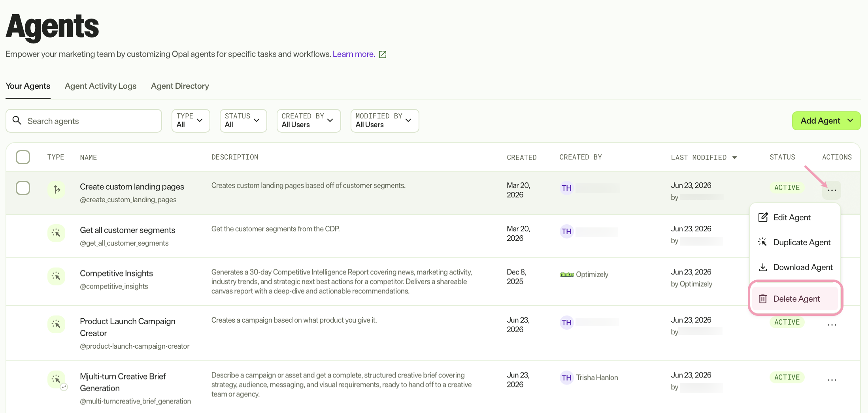Click 'Dec 8, 2025' created date
Screen dimensions: 868x413
(516, 277)
